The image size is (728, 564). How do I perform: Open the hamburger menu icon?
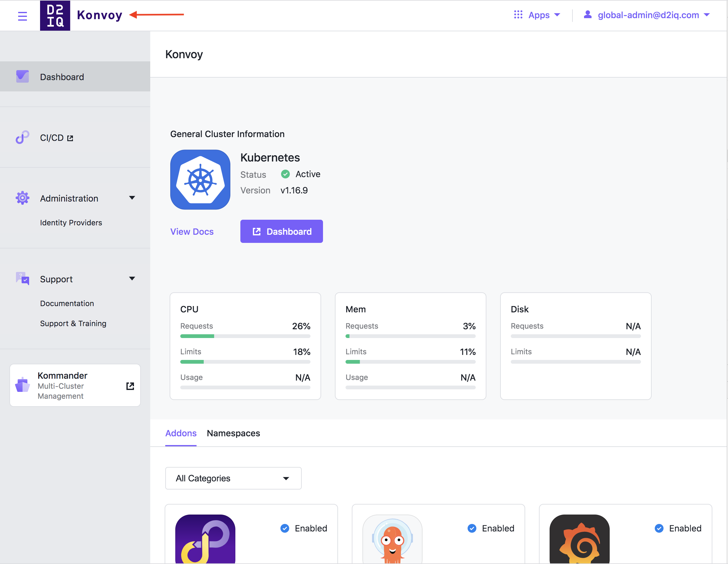coord(22,16)
